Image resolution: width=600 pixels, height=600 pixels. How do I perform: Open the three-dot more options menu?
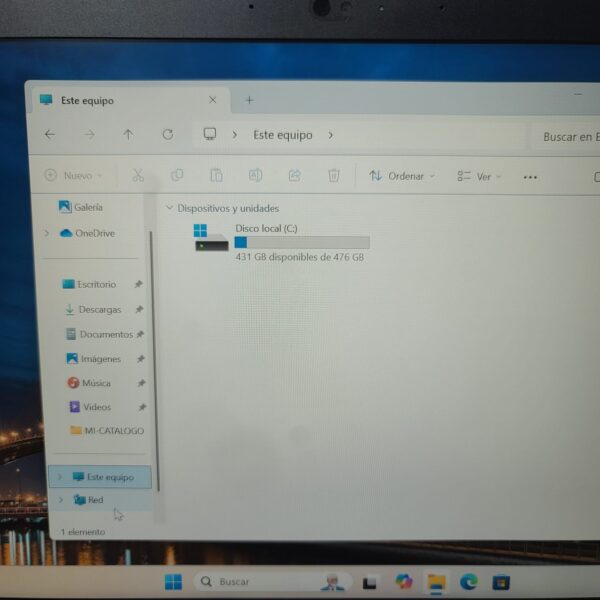(x=530, y=177)
